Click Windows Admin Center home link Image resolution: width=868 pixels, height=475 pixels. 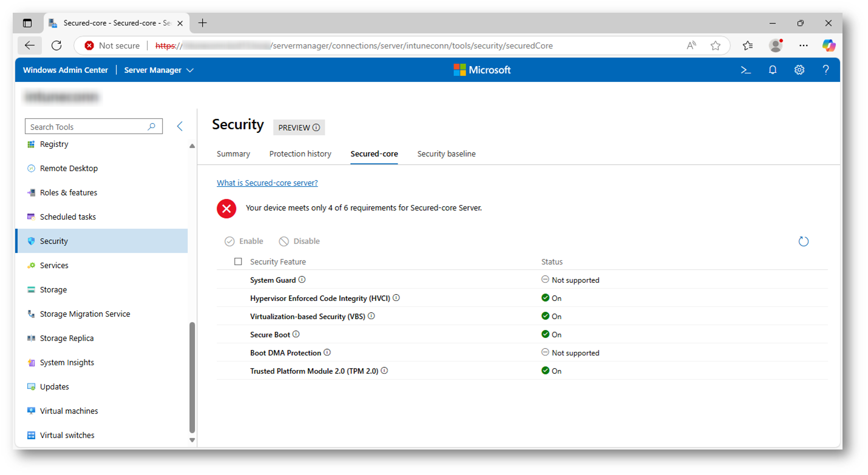(66, 70)
